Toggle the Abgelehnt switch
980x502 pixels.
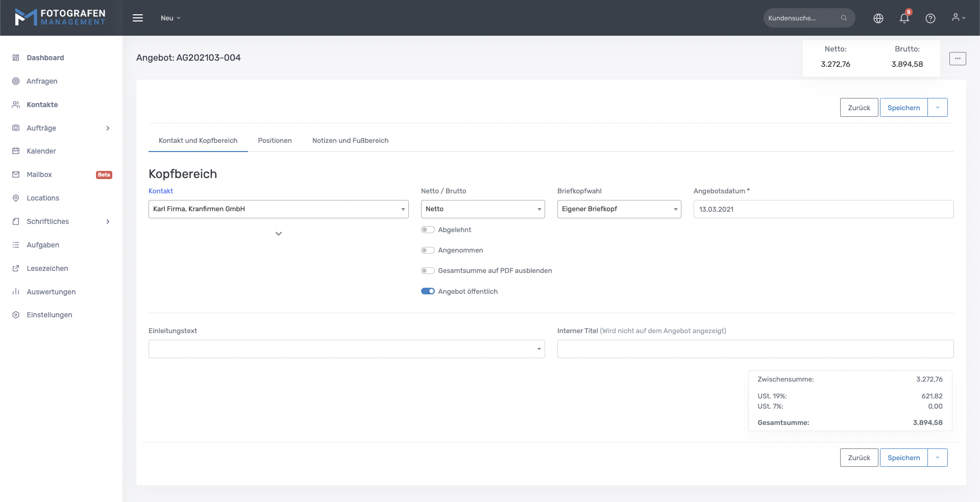[428, 230]
